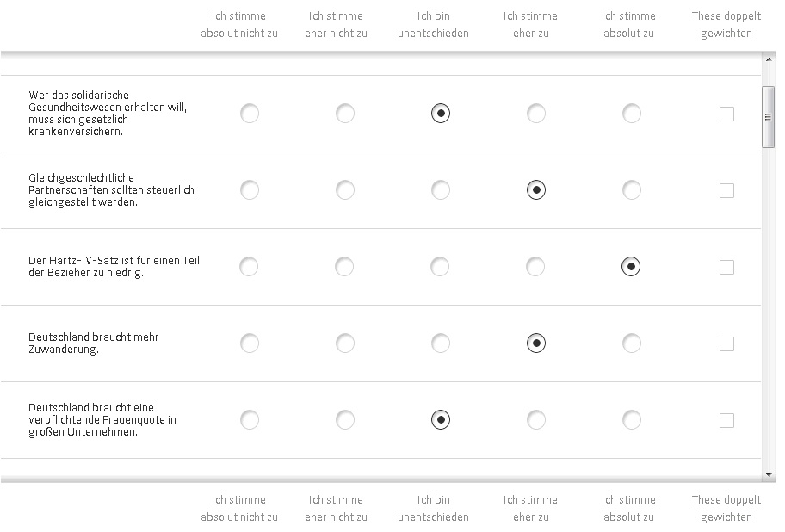
Task: Click the scrollbar down arrow
Action: tap(769, 475)
